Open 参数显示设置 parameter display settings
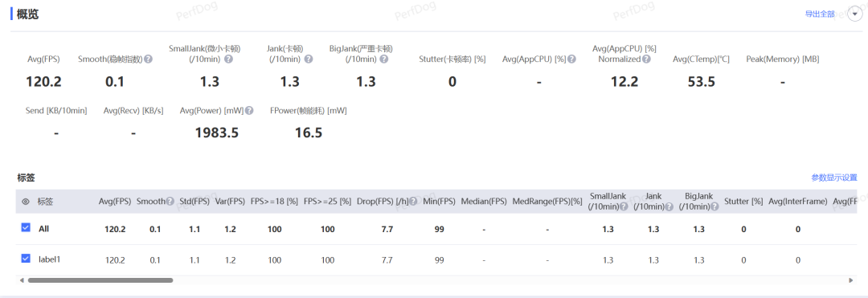Image resolution: width=868 pixels, height=298 pixels. coord(834,178)
